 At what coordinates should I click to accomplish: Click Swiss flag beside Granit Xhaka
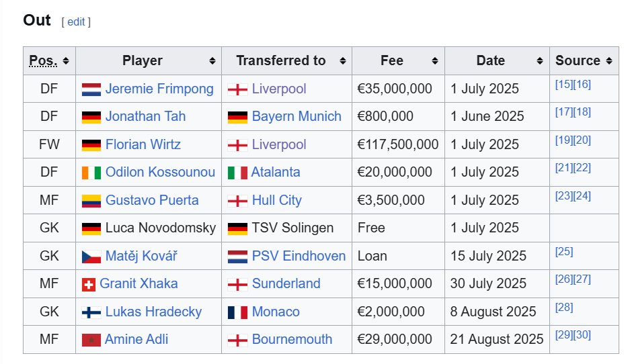coord(89,284)
